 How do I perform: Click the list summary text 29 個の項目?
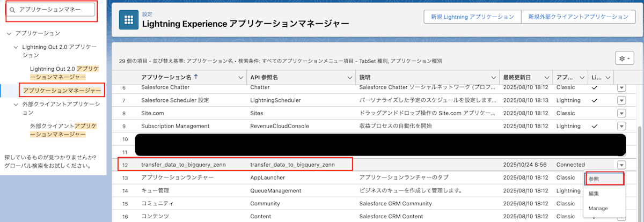coord(133,61)
